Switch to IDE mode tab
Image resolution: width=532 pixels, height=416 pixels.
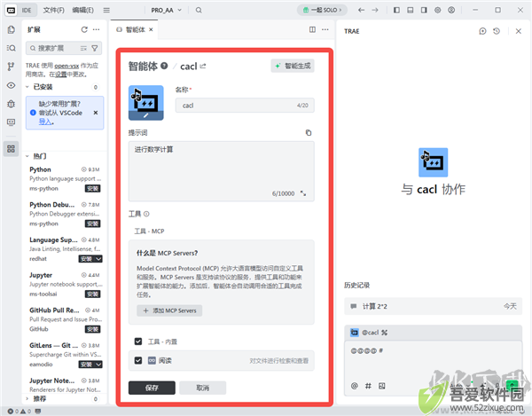click(27, 10)
